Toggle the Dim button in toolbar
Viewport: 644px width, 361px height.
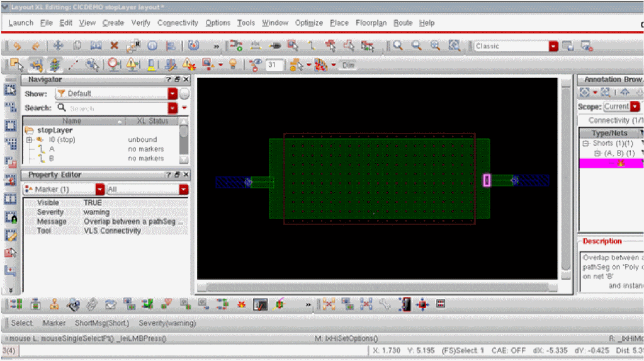tap(348, 66)
